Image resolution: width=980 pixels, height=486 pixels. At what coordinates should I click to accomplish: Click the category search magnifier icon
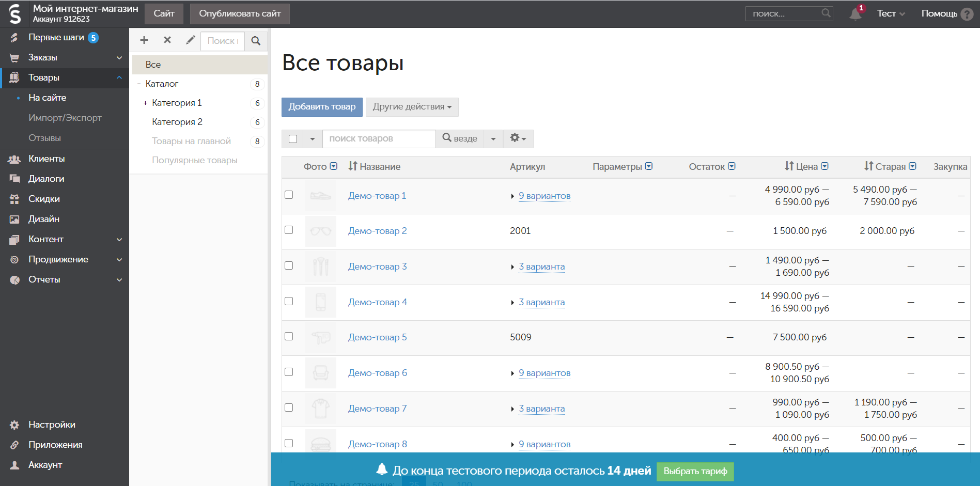(256, 41)
